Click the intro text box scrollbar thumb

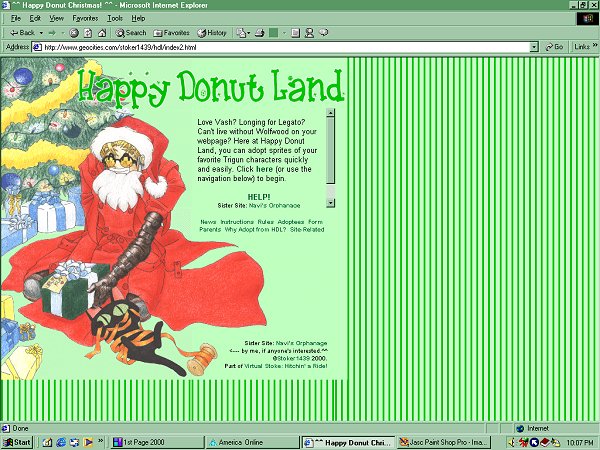[330, 150]
